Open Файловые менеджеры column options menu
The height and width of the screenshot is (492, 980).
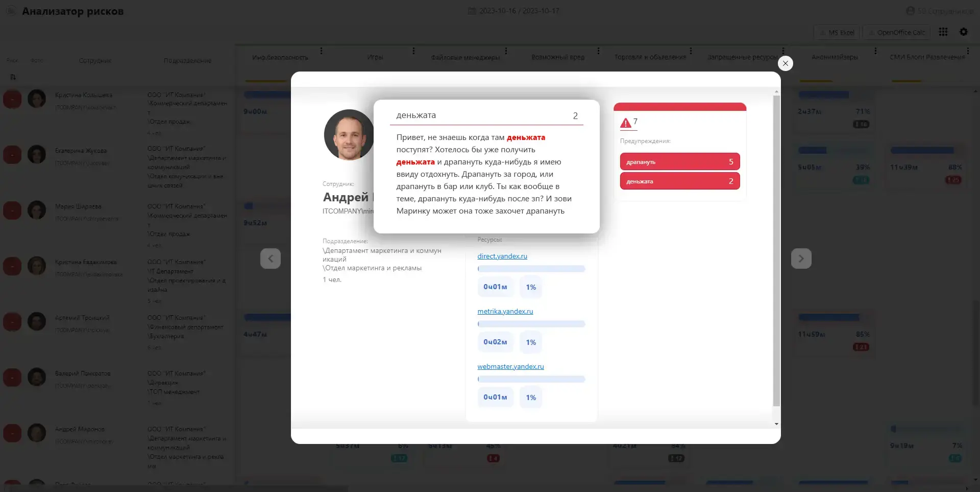[506, 51]
